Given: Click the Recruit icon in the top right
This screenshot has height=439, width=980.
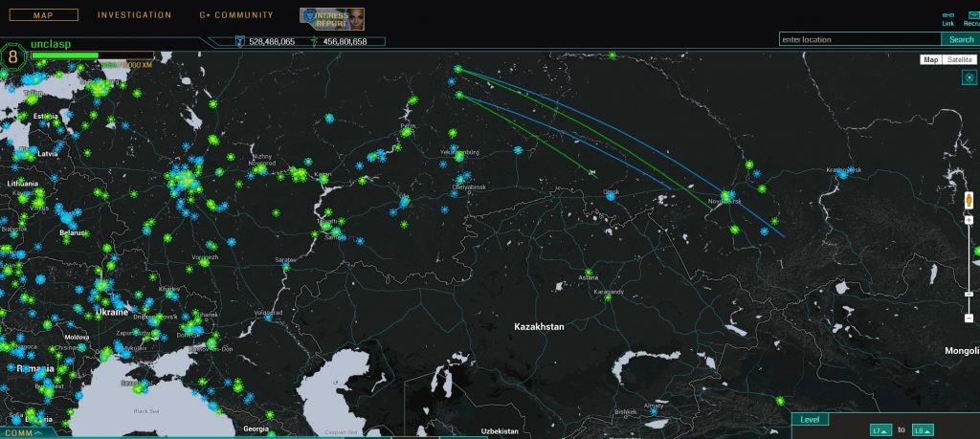Looking at the screenshot, I should [971, 16].
